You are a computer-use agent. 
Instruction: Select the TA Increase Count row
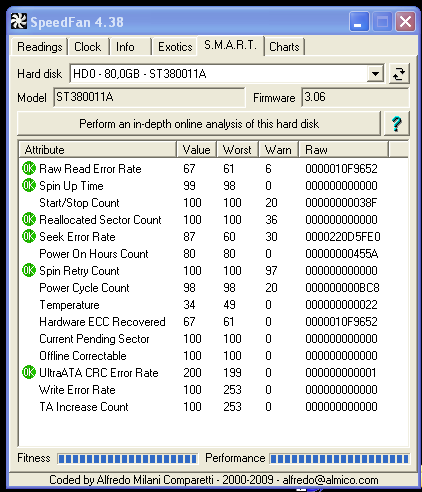click(213, 407)
